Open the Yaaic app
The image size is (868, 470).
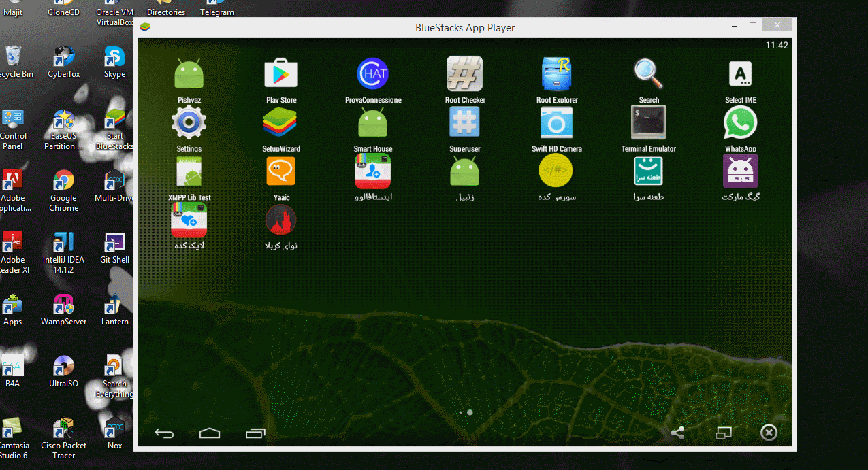280,172
